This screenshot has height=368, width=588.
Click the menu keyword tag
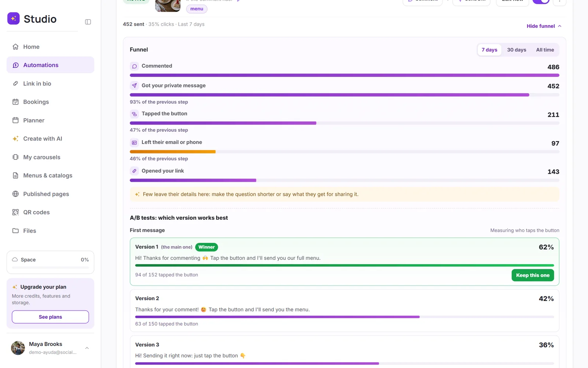pyautogui.click(x=197, y=9)
